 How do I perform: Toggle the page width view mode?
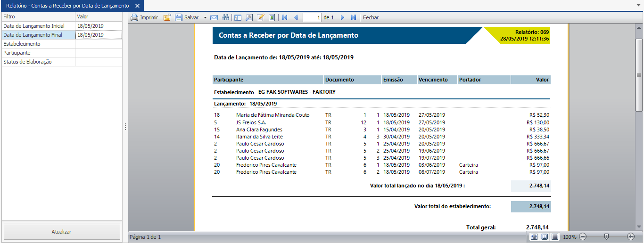coord(534,236)
